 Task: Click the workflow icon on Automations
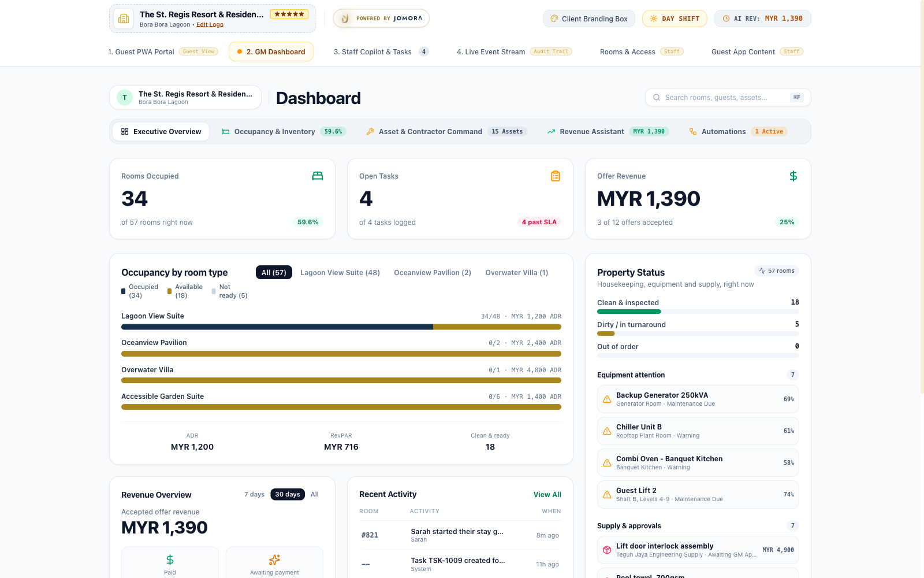[x=693, y=132]
